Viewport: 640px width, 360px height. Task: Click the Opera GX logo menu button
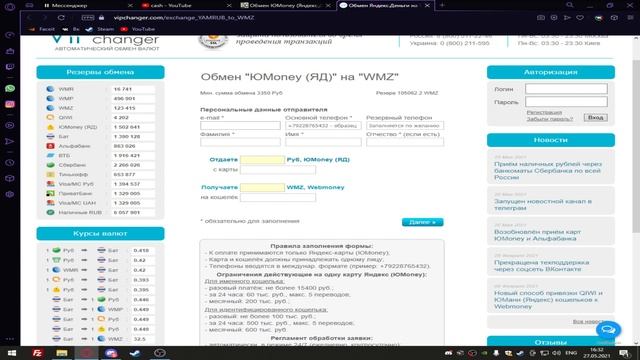pyautogui.click(x=10, y=7)
